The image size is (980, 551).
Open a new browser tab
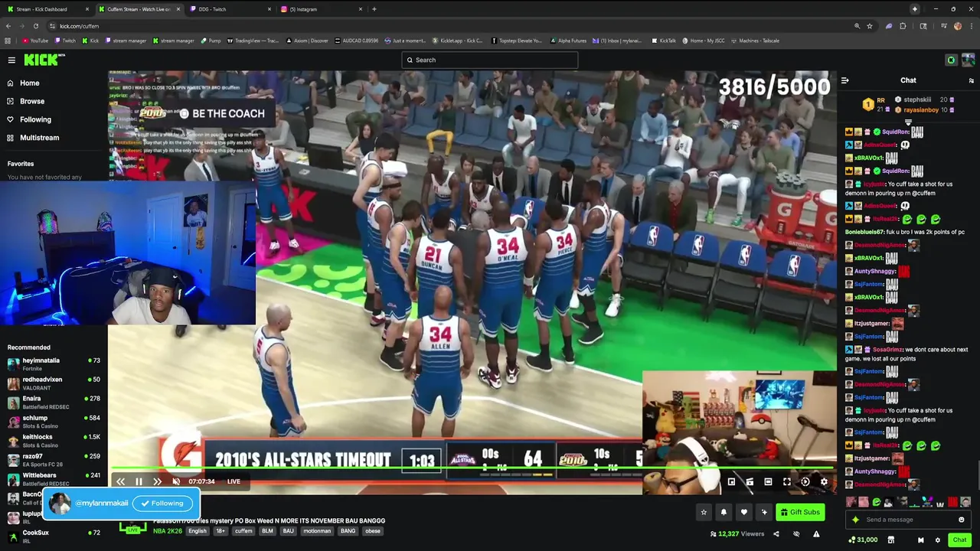[x=374, y=9]
